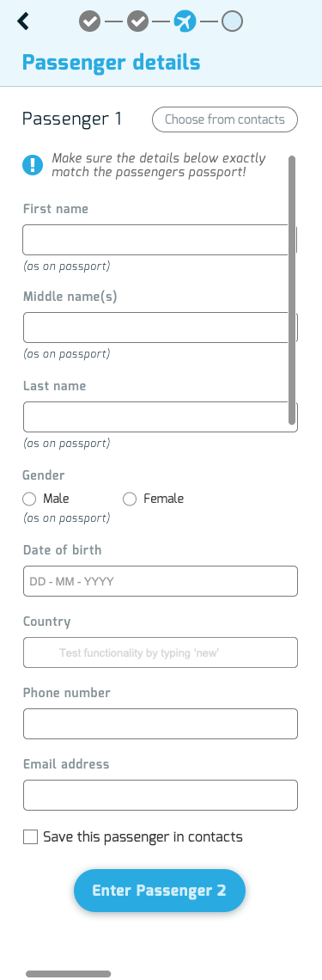Click the airplane current-step icon
The height and width of the screenshot is (980, 322).
[185, 21]
